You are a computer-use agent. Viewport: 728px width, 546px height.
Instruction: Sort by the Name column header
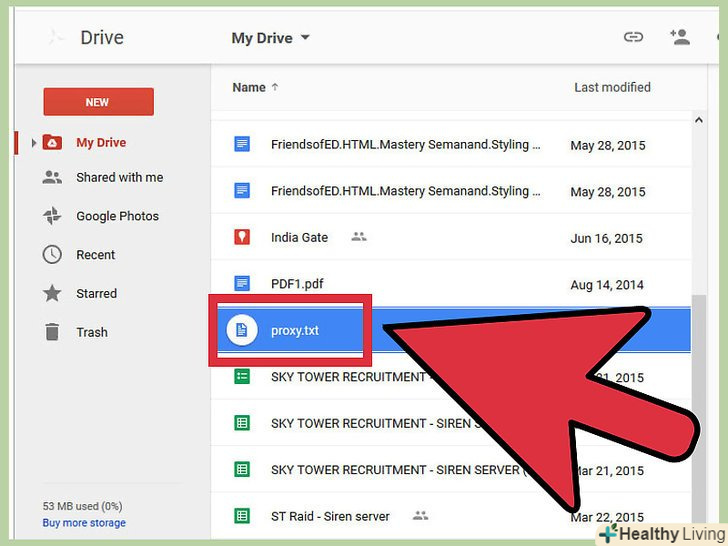(x=249, y=87)
